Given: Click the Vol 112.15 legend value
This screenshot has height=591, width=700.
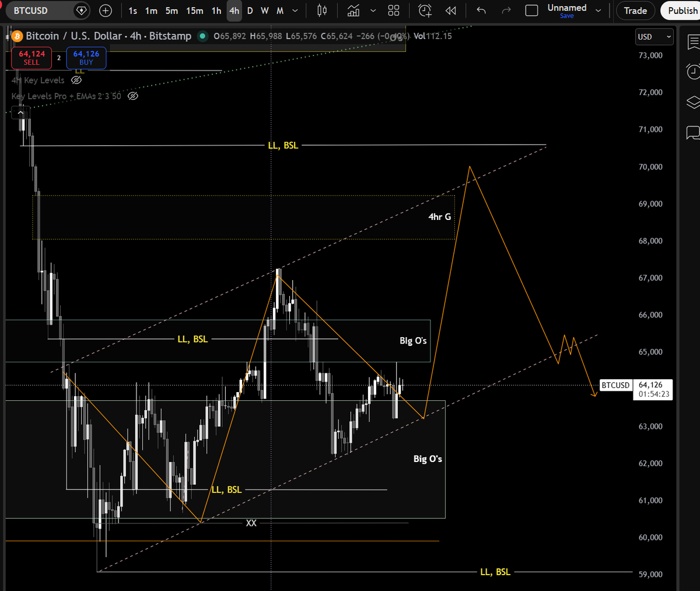Looking at the screenshot, I should pos(433,36).
